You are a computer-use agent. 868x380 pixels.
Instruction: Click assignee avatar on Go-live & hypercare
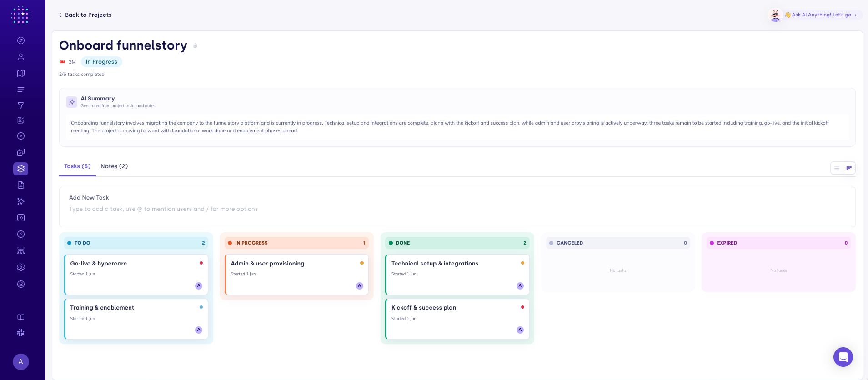point(199,286)
